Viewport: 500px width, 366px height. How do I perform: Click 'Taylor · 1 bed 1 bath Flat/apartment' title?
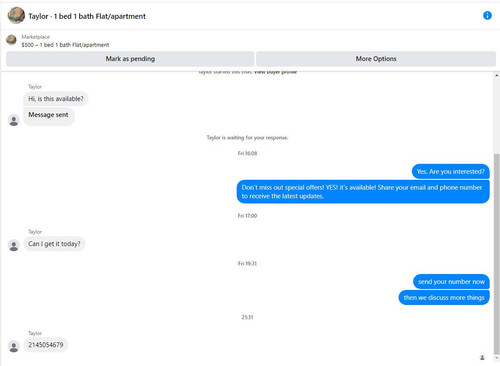(87, 16)
